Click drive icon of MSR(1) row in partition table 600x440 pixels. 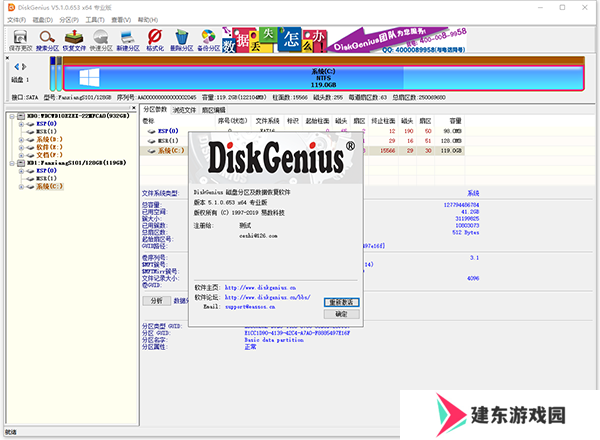click(152, 141)
